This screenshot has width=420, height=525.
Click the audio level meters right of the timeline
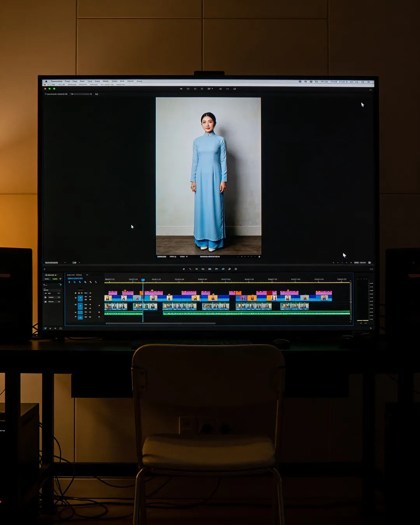click(x=362, y=299)
